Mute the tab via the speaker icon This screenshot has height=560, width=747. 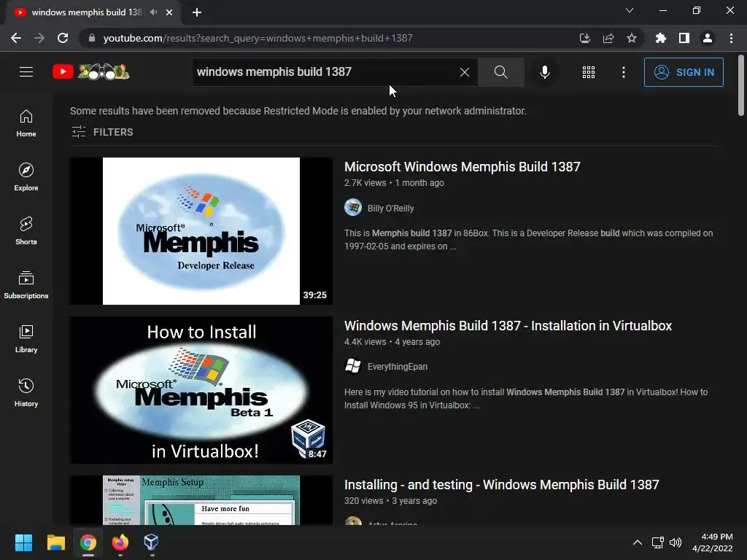153,12
